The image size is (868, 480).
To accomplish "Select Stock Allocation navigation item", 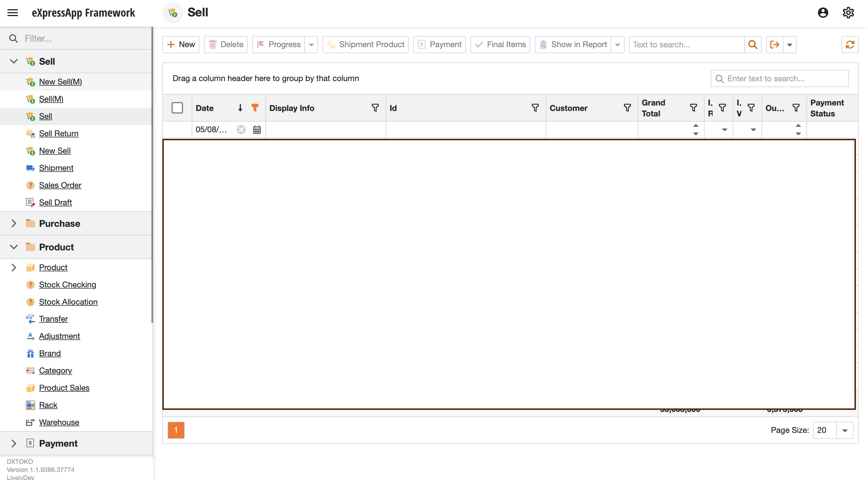I will (68, 302).
